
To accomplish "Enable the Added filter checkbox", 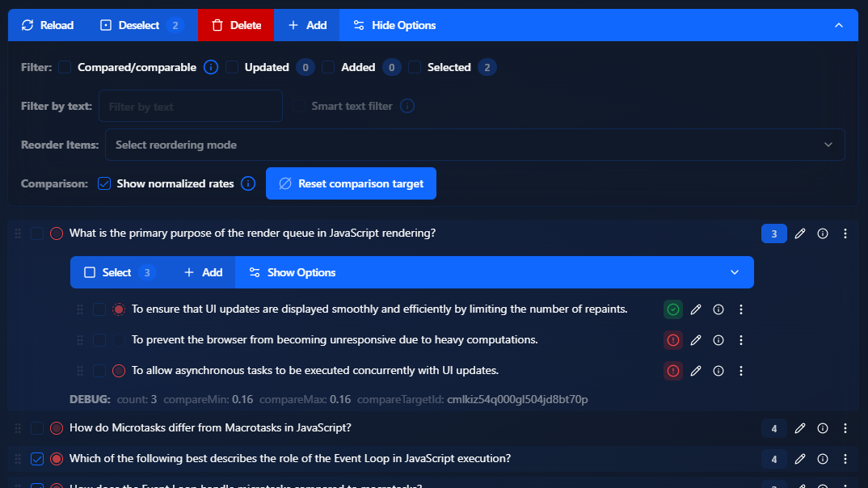I will point(328,68).
